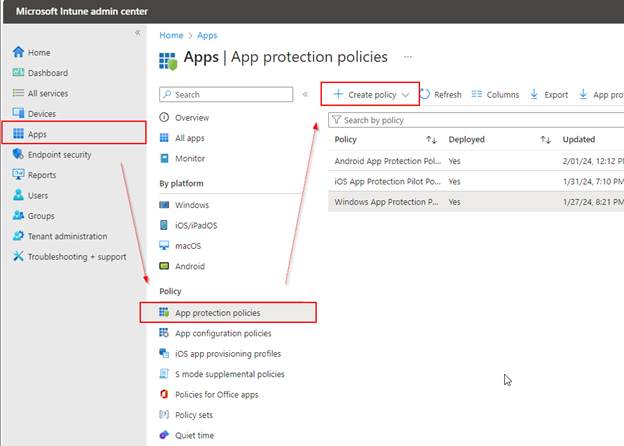Click the Home icon in left navigation
Viewport: 624px width, 446px height.
click(x=18, y=52)
